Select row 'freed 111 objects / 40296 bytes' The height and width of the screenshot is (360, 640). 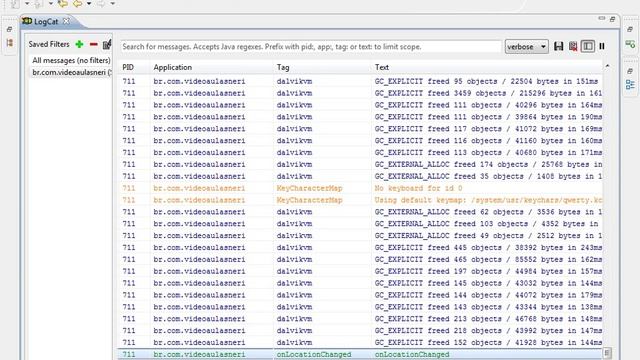point(360,105)
